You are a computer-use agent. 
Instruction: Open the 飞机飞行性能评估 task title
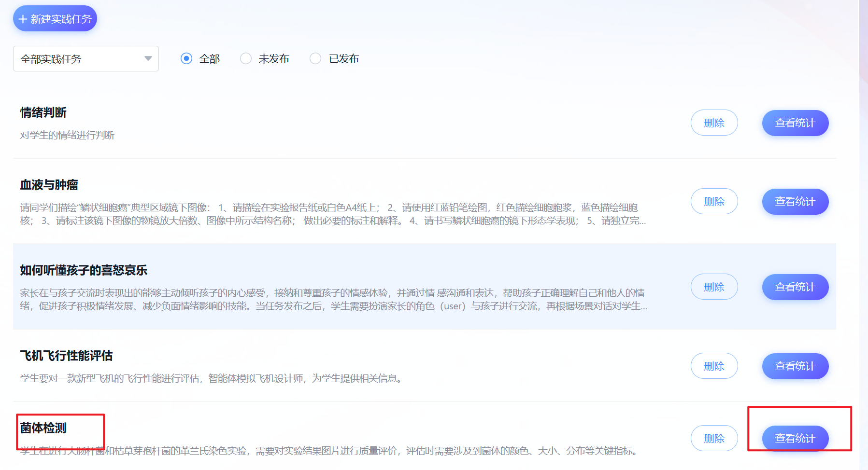67,356
